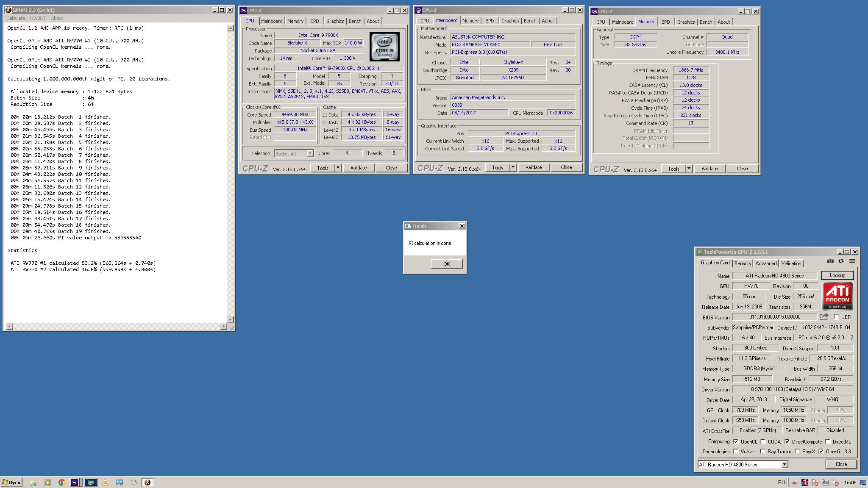868x488 pixels.
Task: Open Windows Explorer from taskbar
Action: pos(33,482)
